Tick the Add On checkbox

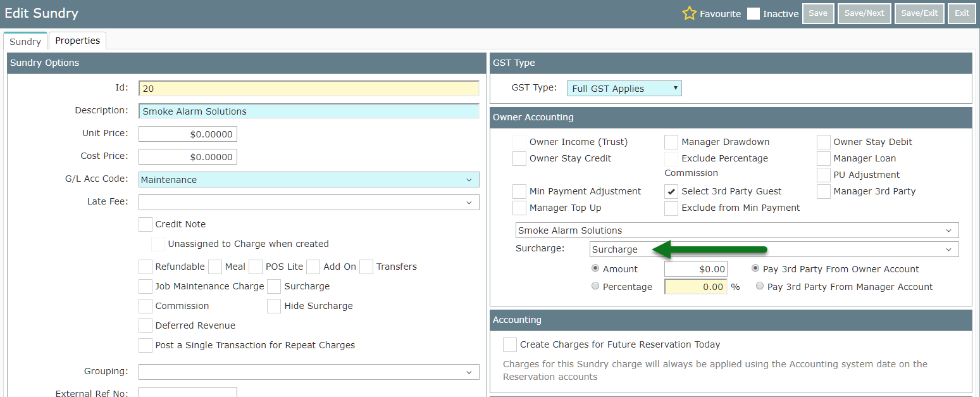313,267
